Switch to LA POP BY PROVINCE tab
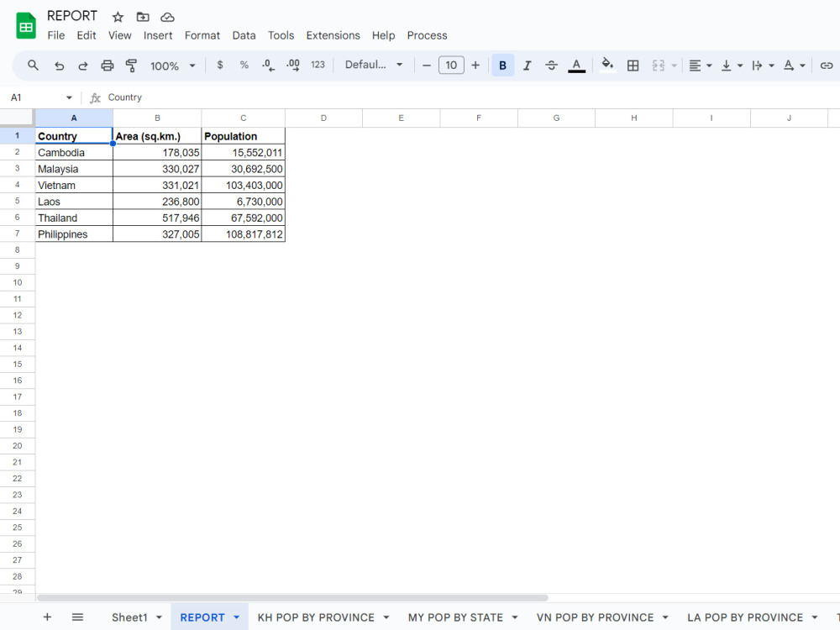The width and height of the screenshot is (840, 630). (744, 617)
